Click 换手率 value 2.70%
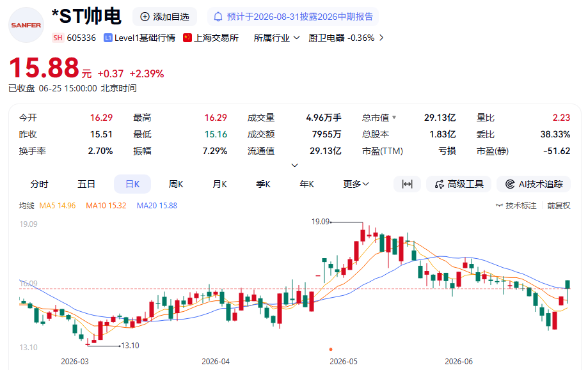This screenshot has height=370, width=588. (x=100, y=151)
